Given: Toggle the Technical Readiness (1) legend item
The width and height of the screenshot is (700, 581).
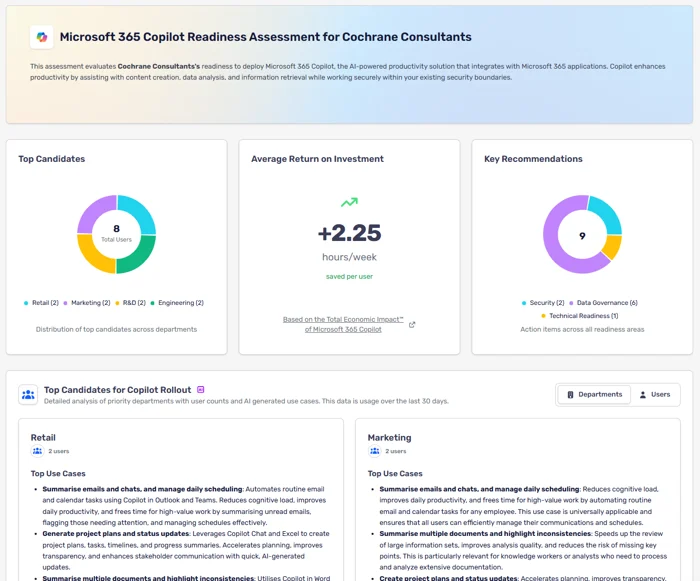Looking at the screenshot, I should [582, 315].
